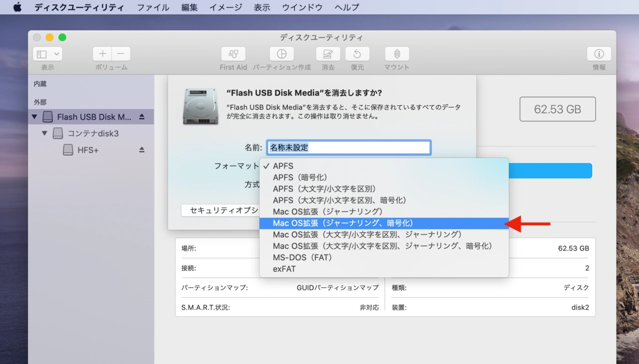Image resolution: width=639 pixels, height=364 pixels.
Task: Choose exFAT format option
Action: click(x=384, y=269)
